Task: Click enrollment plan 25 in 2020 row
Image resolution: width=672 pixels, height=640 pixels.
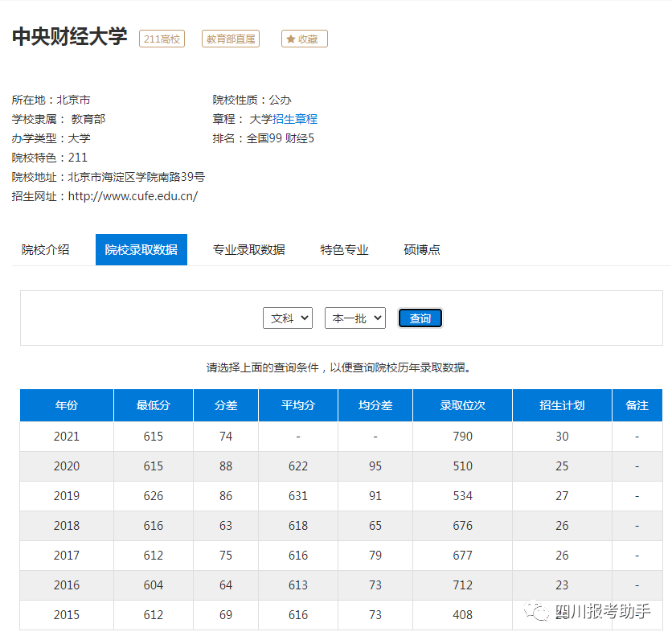Action: (x=562, y=466)
